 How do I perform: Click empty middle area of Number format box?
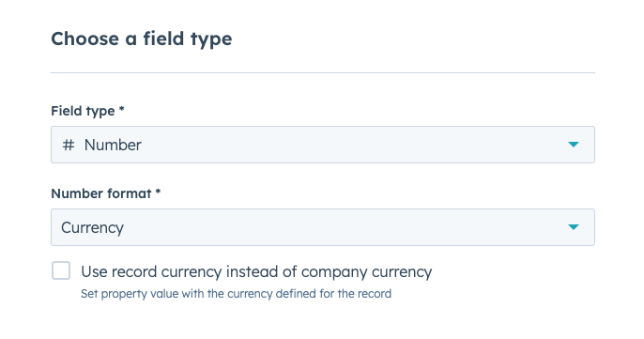[345, 227]
